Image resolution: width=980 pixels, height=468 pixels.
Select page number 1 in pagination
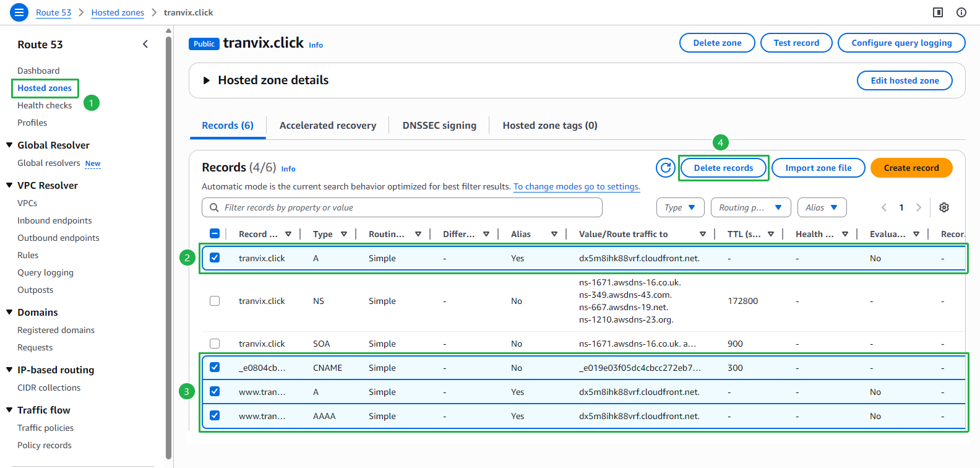901,207
